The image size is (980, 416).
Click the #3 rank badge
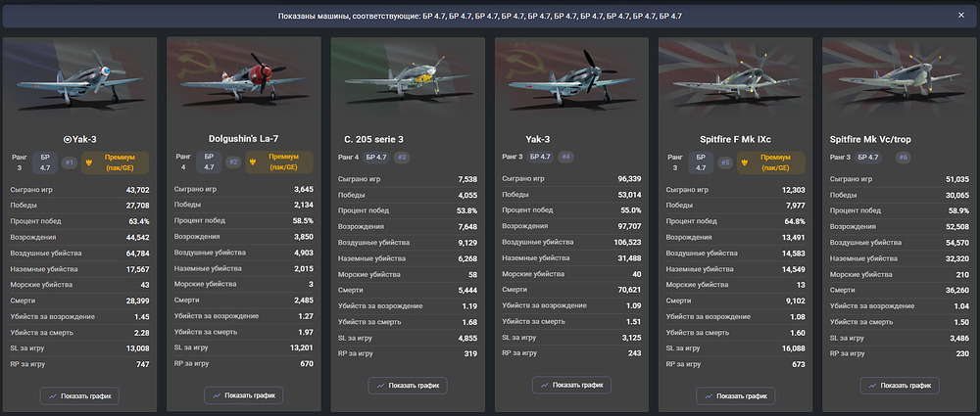(403, 157)
